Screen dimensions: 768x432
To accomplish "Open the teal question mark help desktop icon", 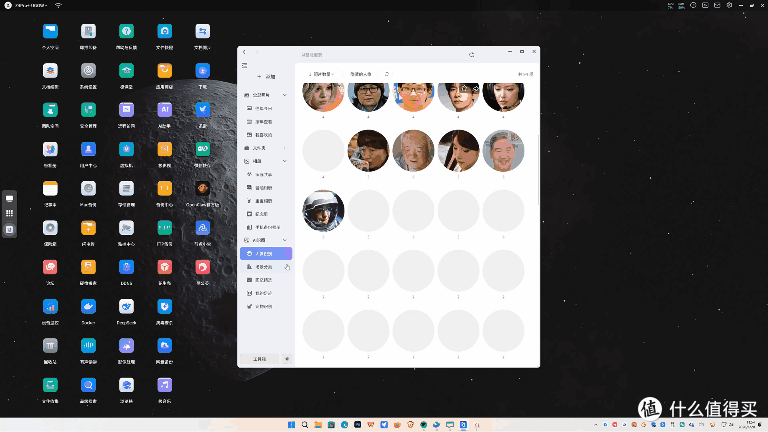I will pyautogui.click(x=126, y=31).
